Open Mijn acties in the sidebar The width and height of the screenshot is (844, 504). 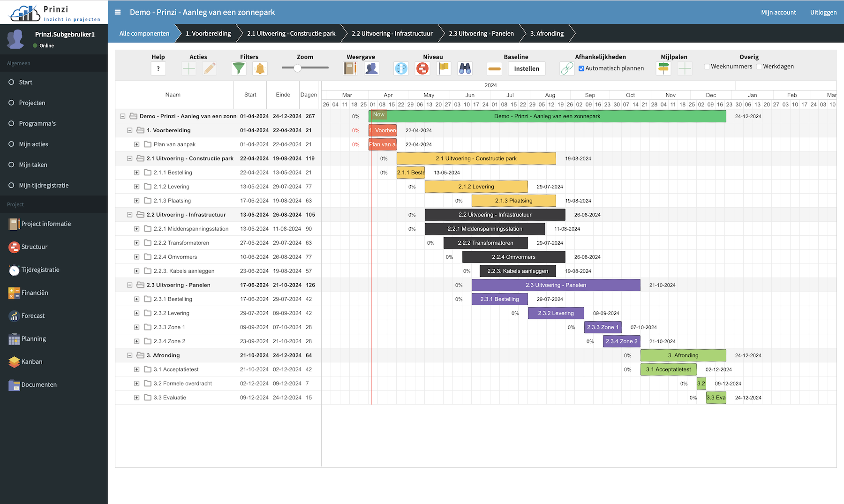point(54,144)
